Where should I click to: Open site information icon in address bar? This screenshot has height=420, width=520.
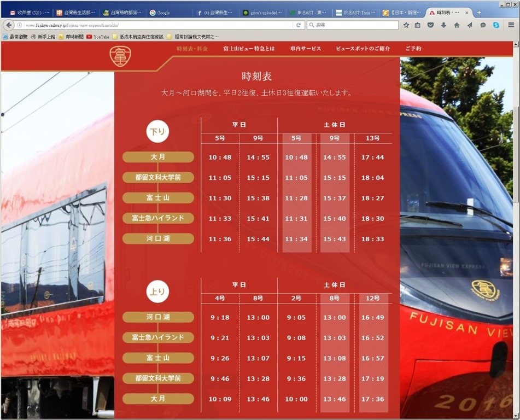click(x=19, y=25)
